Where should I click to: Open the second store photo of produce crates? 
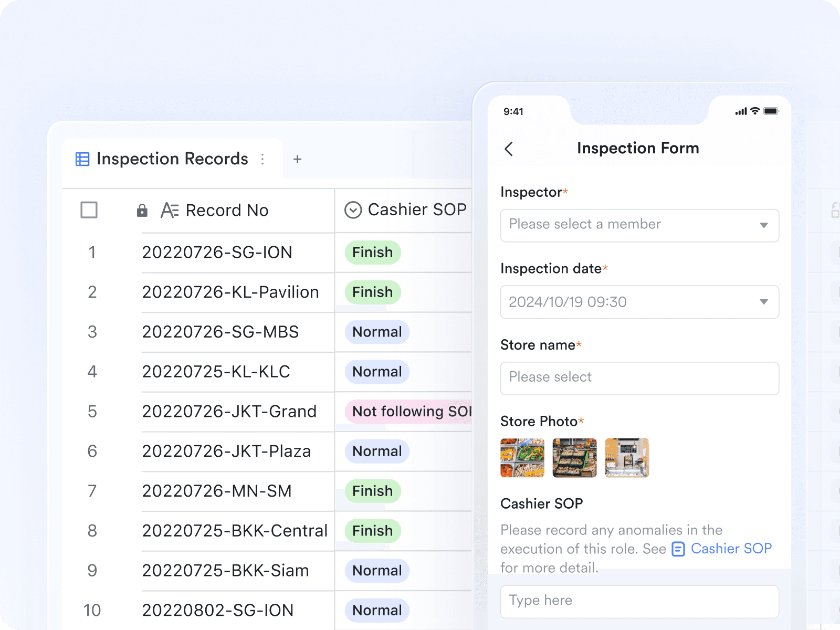[574, 458]
